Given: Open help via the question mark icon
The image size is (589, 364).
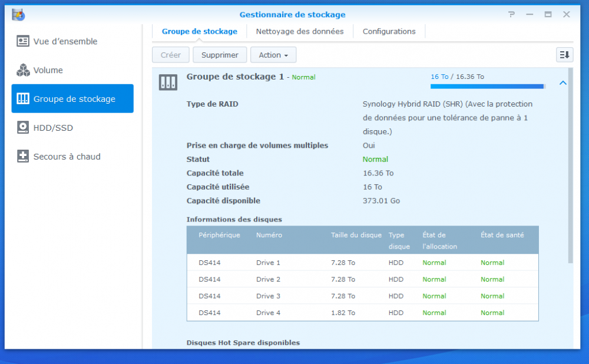Looking at the screenshot, I should pyautogui.click(x=511, y=14).
